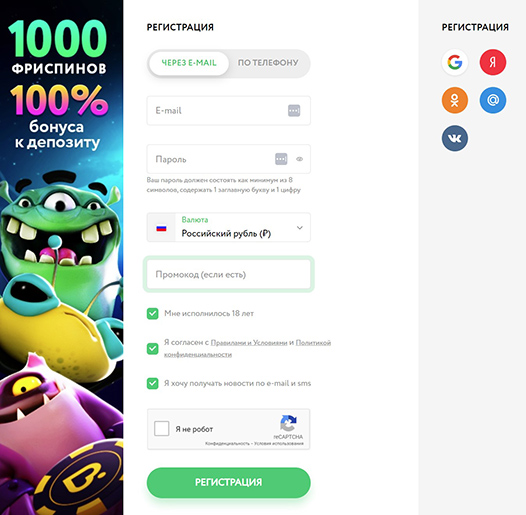This screenshot has width=526, height=515.
Task: Click the password manager icon in Пароль field
Action: [x=281, y=159]
